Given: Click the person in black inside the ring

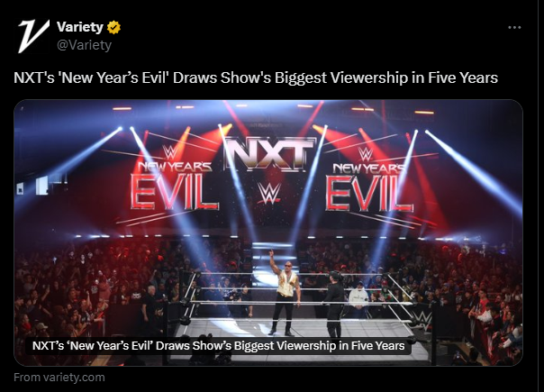Looking at the screenshot, I should pos(334,304).
